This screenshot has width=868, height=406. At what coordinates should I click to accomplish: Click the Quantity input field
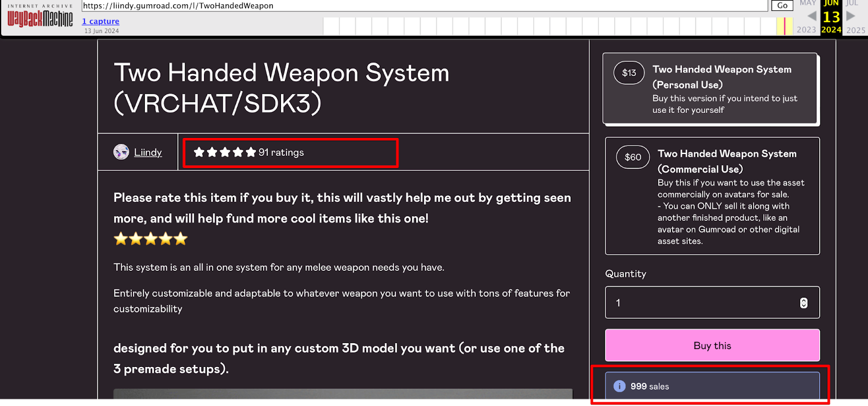(712, 302)
